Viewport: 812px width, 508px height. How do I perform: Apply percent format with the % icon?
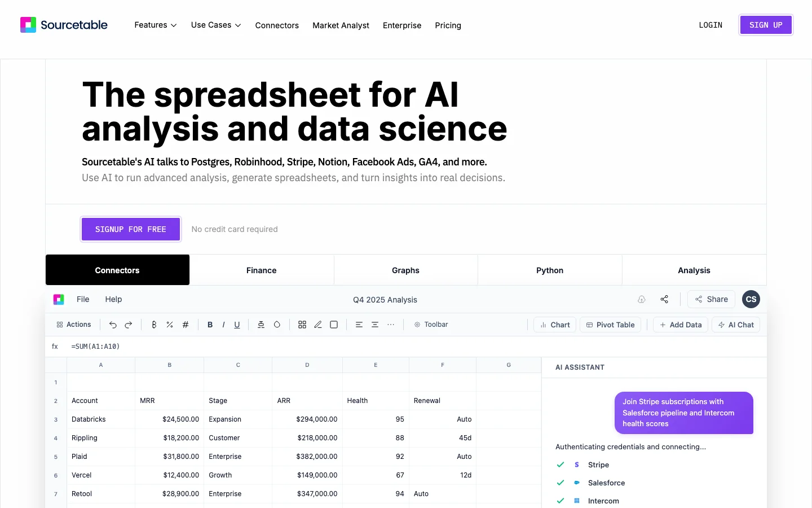(170, 325)
